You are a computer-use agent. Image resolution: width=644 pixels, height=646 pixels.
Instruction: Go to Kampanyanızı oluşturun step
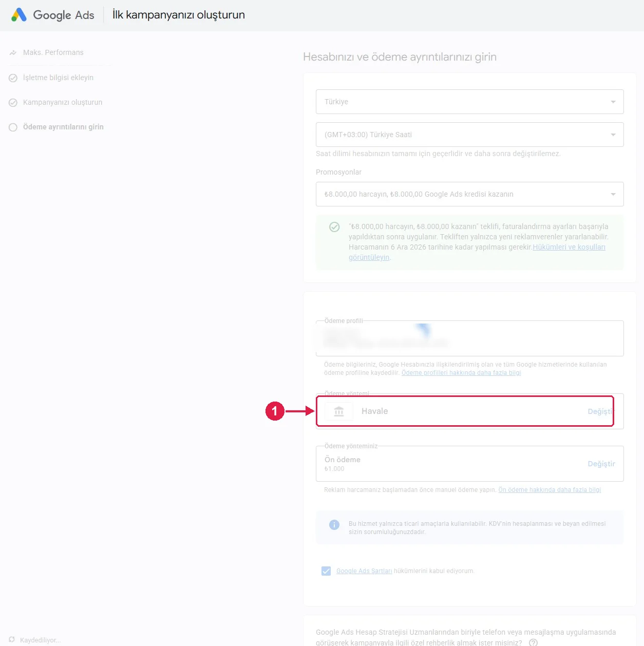[63, 102]
